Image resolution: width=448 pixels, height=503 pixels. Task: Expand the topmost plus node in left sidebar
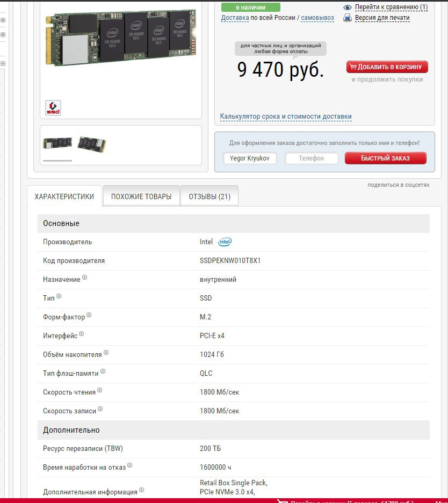tap(3, 20)
